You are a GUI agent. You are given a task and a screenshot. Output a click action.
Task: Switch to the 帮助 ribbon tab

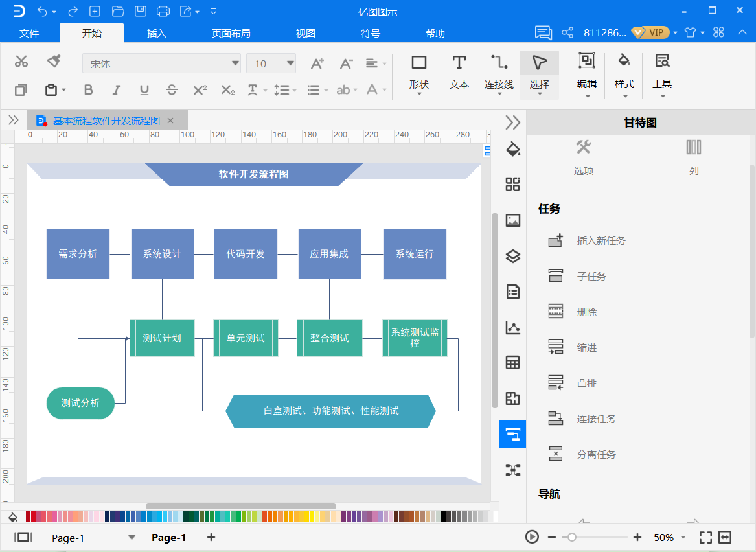[435, 33]
